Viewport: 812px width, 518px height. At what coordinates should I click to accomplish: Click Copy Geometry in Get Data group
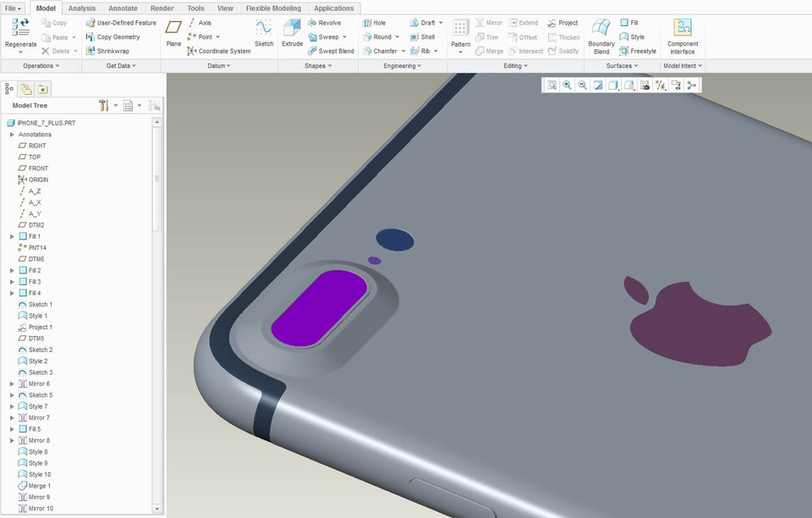[x=118, y=36]
